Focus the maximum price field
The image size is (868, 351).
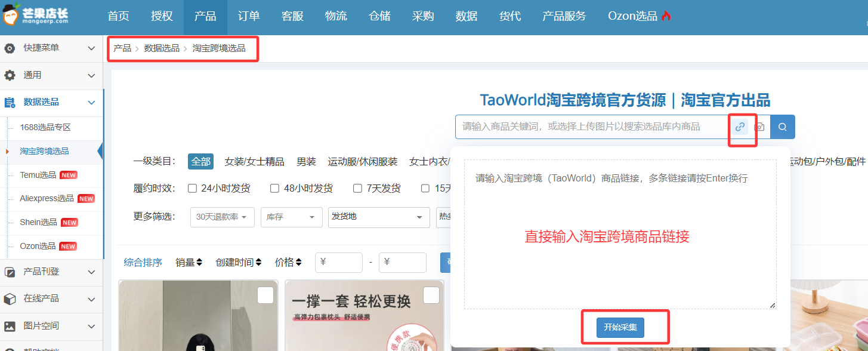tap(403, 262)
